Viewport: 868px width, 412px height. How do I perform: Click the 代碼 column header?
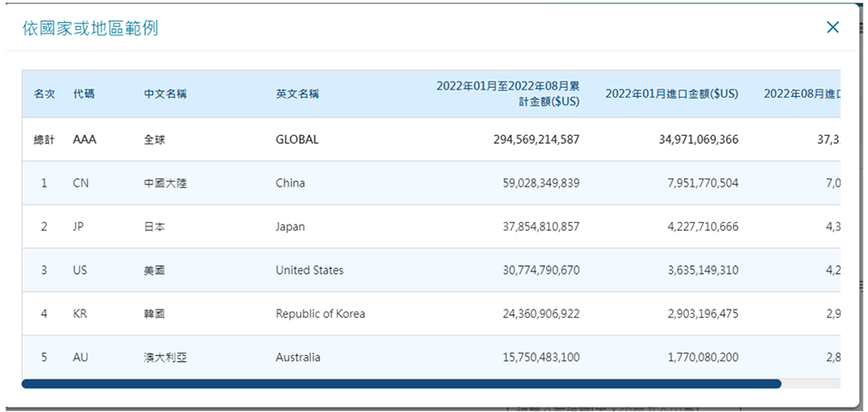tap(83, 94)
